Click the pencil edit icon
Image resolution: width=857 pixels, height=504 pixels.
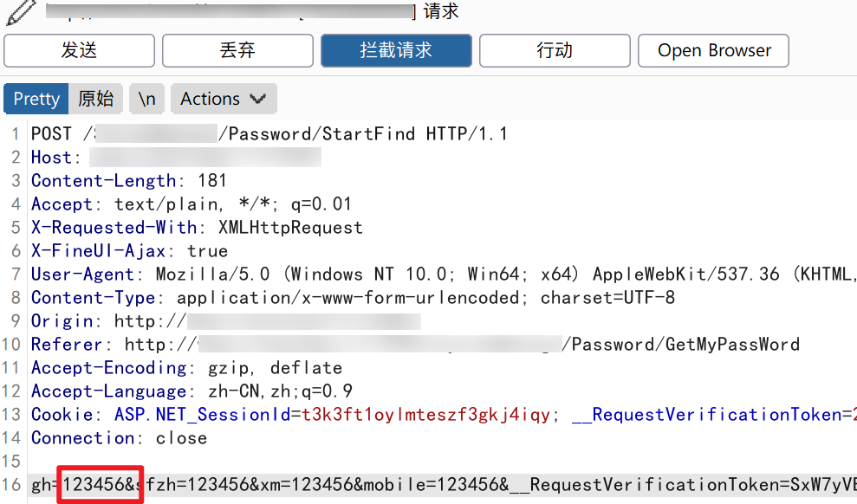pos(21,12)
